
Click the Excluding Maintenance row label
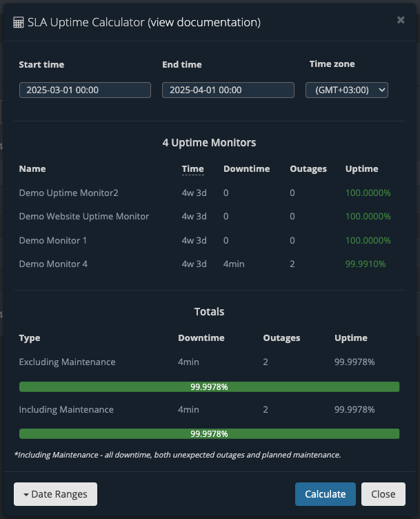(67, 362)
